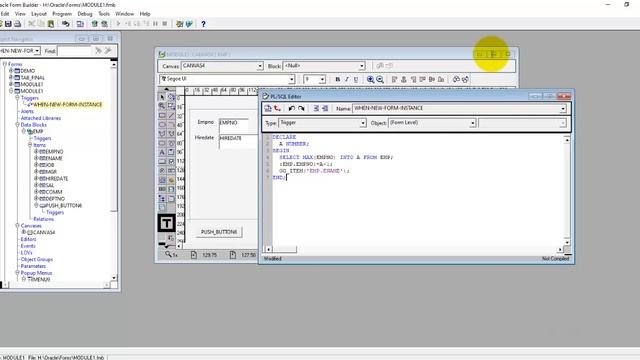
Task: Select the Magnify tool in tool palette
Action: (162, 106)
